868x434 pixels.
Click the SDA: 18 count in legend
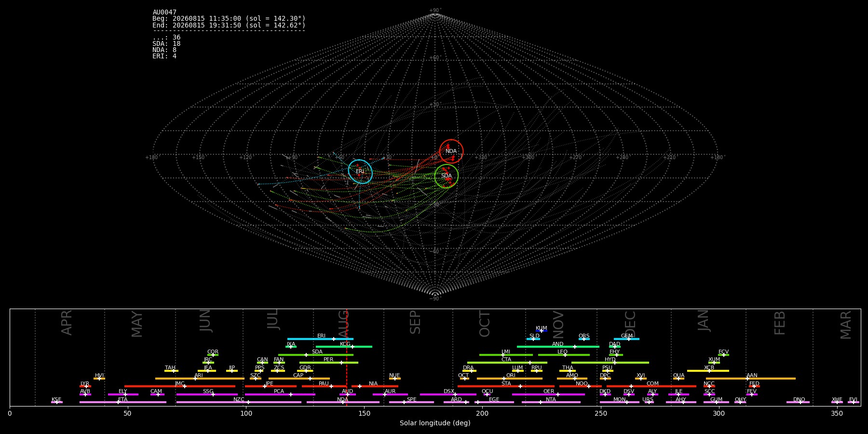pos(166,44)
